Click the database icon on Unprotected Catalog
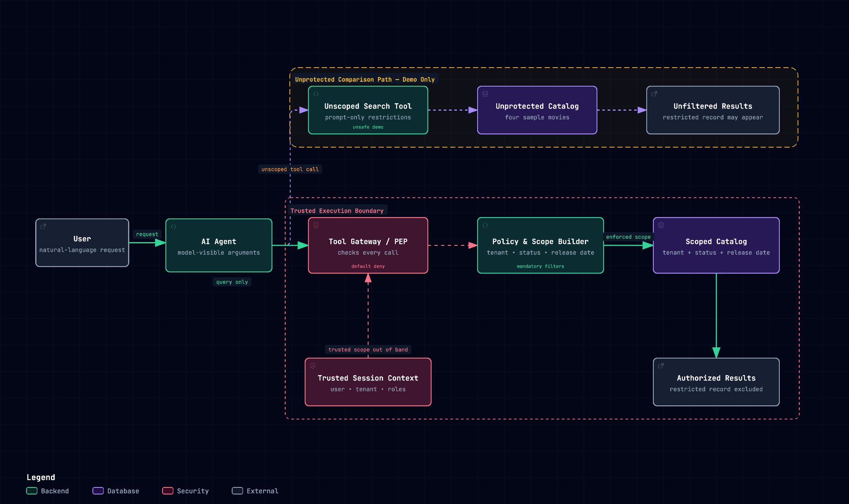The image size is (849, 504). point(485,94)
